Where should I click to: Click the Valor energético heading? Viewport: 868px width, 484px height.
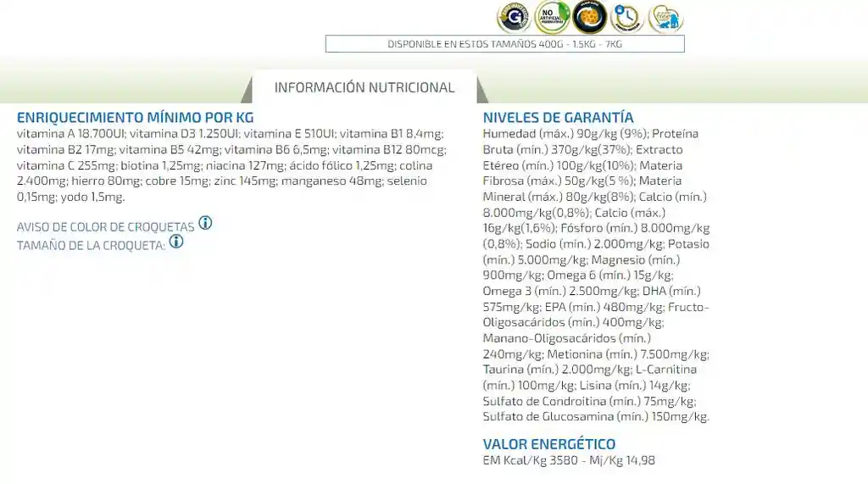[x=548, y=444]
